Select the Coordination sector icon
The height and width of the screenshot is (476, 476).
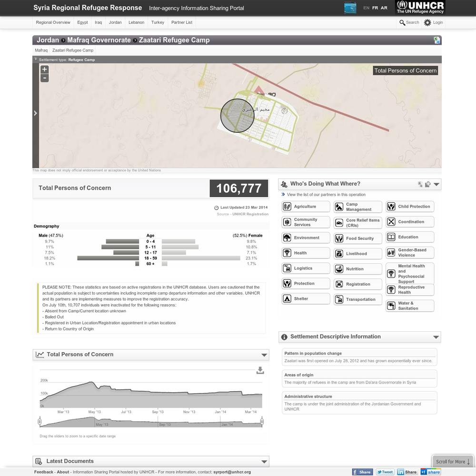pos(391,222)
